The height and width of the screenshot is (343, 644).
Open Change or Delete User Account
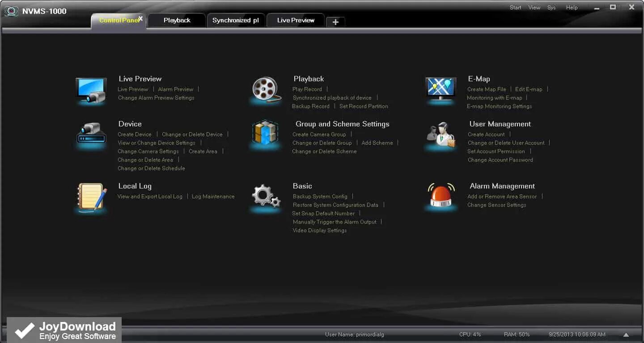[x=506, y=143]
